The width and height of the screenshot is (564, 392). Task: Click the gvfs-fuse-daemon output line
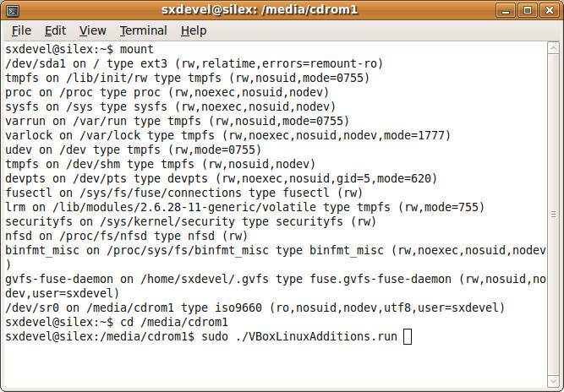click(x=276, y=286)
